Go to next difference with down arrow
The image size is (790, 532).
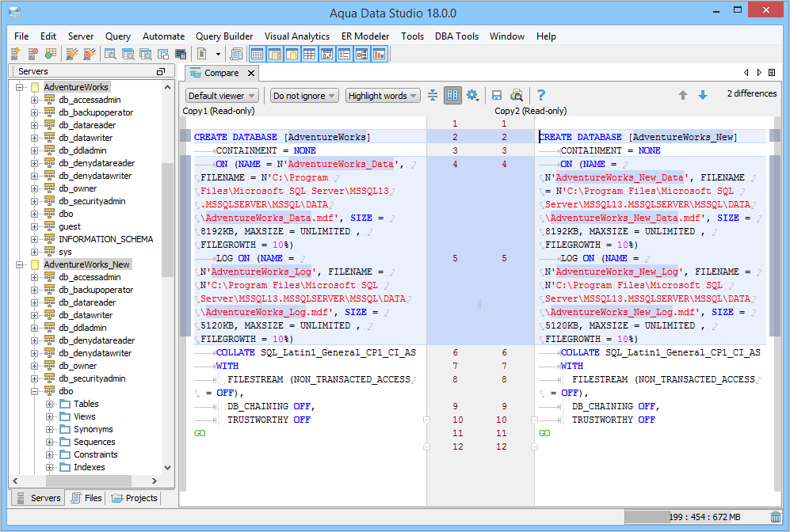[702, 95]
